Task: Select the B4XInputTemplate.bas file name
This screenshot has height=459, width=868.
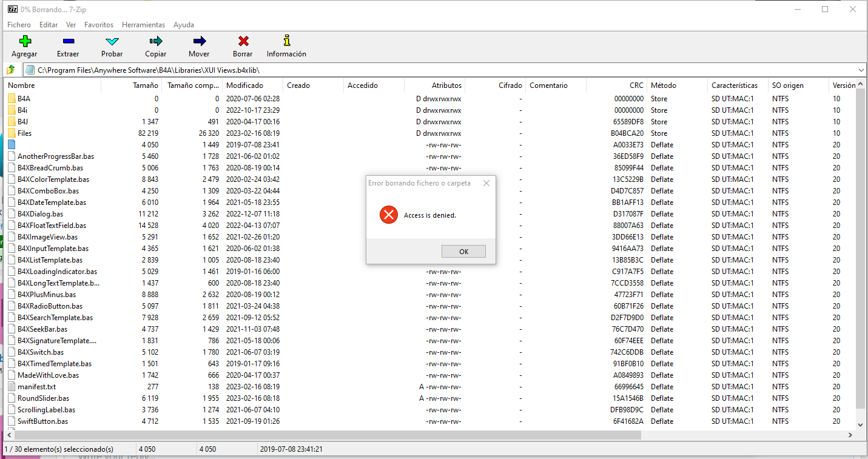Action: click(x=53, y=248)
